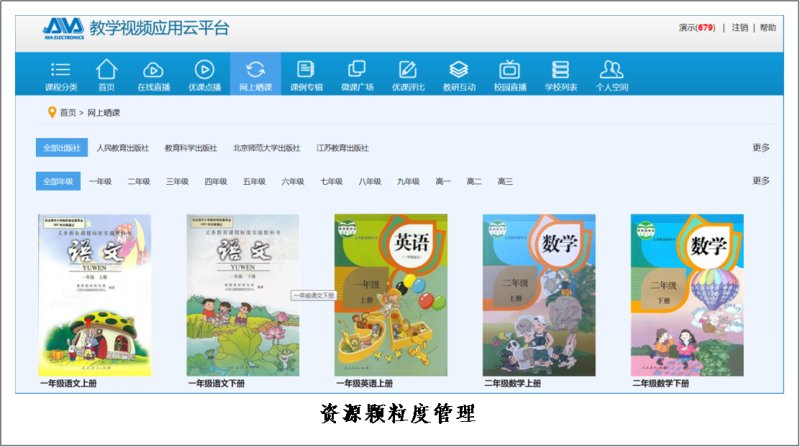Screen dimensions: 800x447
Task: Click 教学视频应用云平台 site title
Action: [159, 28]
